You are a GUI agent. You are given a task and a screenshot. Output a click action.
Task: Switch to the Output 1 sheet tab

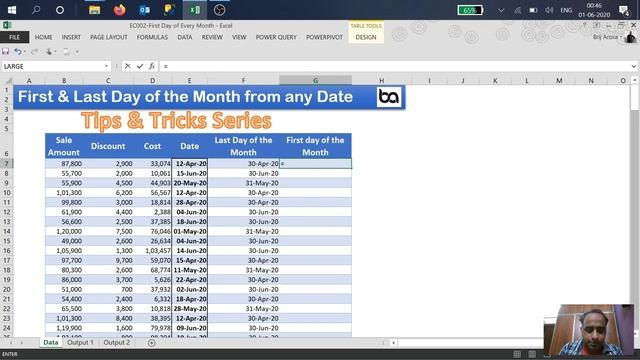point(80,342)
